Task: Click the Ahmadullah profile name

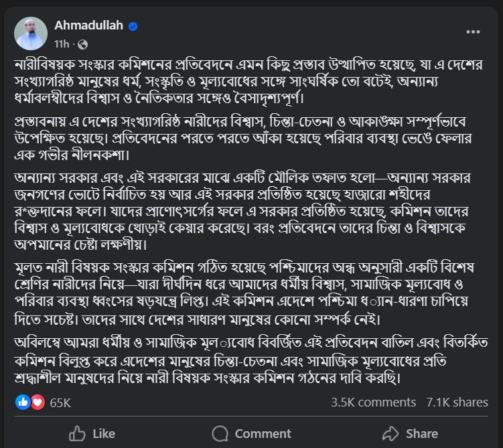Action: tap(89, 25)
